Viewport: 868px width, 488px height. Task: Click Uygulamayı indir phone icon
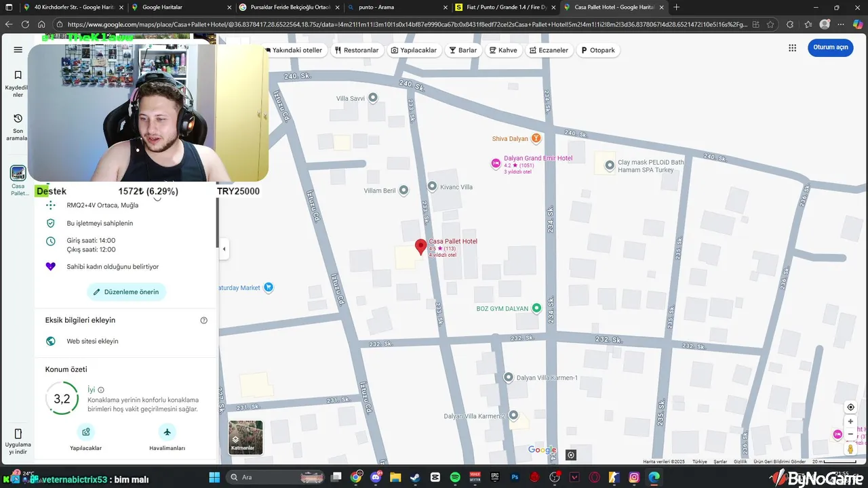18,434
